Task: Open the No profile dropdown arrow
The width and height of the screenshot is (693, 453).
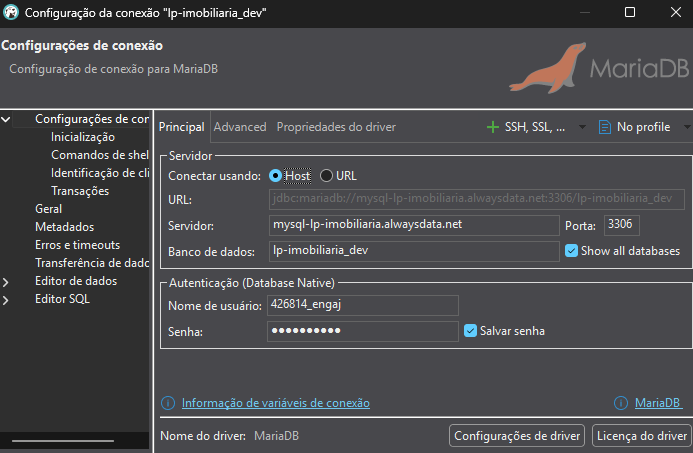Action: pyautogui.click(x=688, y=127)
